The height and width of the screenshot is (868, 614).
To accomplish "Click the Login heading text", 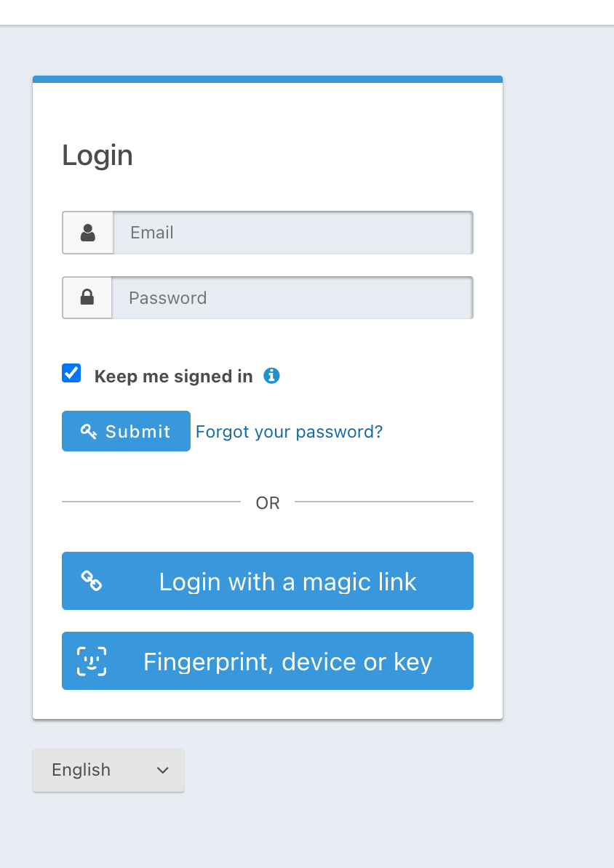I will tap(97, 156).
